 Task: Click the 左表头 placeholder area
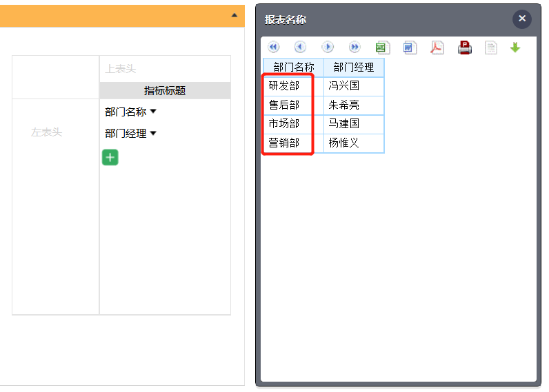(x=47, y=132)
